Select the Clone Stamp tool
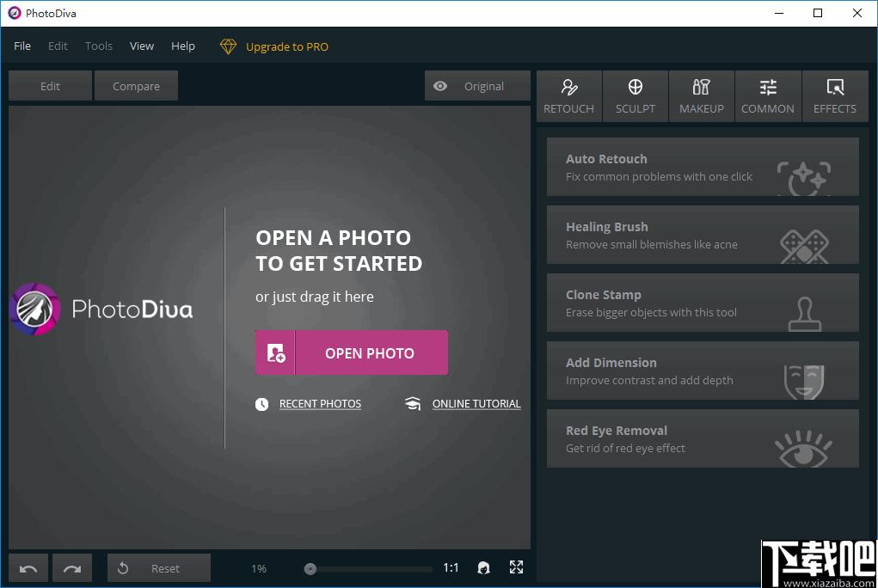This screenshot has height=588, width=878. (x=703, y=303)
